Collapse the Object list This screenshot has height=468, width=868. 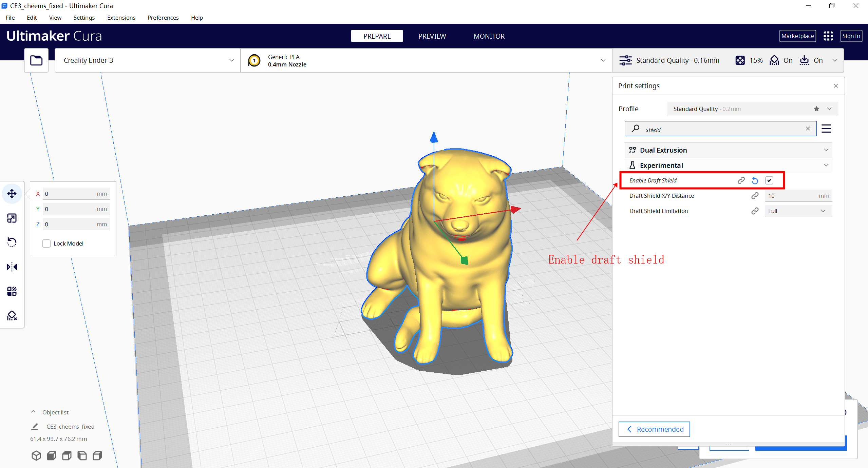tap(33, 412)
